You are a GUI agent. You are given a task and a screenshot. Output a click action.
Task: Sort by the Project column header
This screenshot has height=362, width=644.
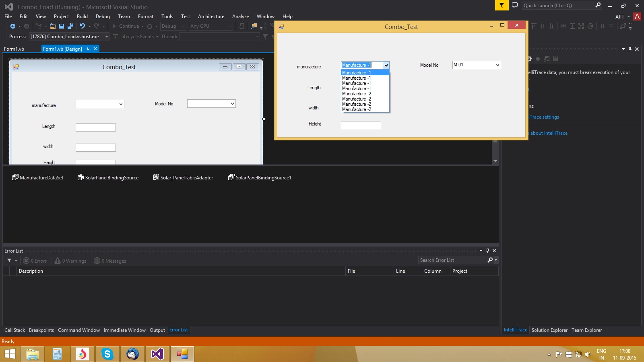(x=474, y=271)
